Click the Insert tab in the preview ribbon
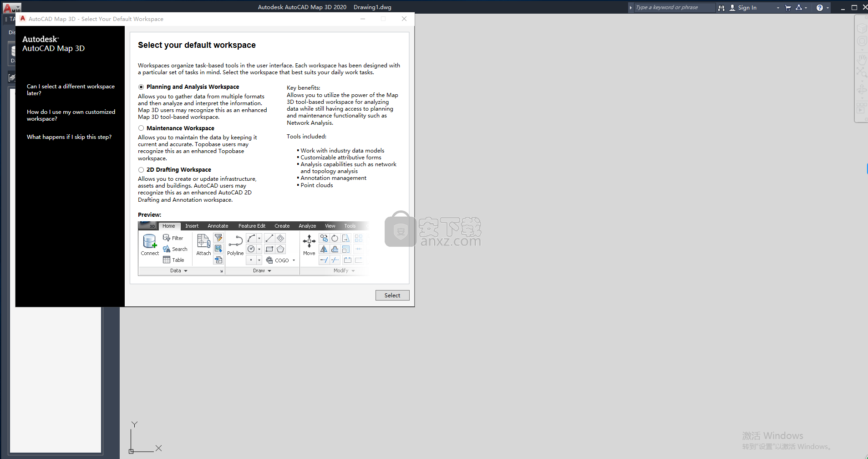The width and height of the screenshot is (868, 459). (x=192, y=226)
